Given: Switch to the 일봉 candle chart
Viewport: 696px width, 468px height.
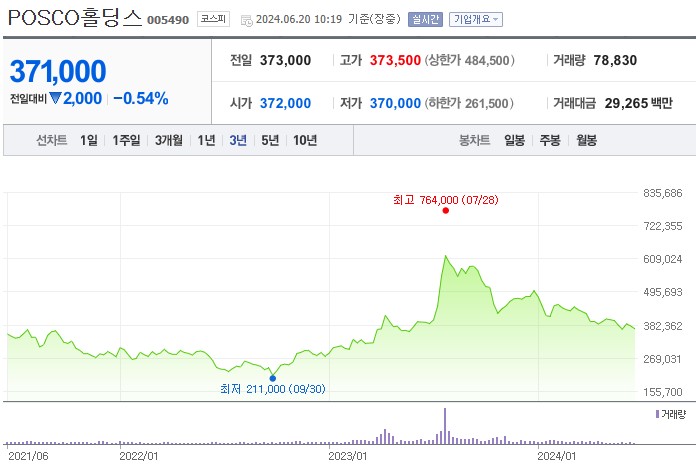Looking at the screenshot, I should click(514, 140).
